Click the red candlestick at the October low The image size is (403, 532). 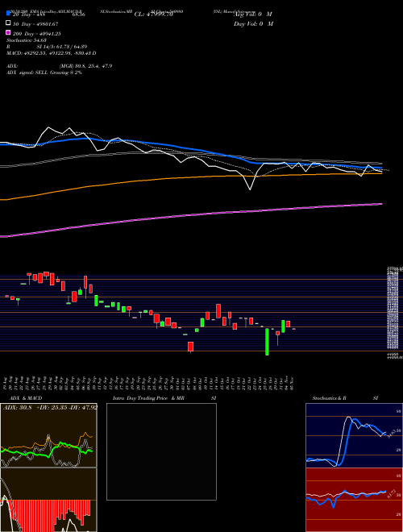[x=191, y=347]
